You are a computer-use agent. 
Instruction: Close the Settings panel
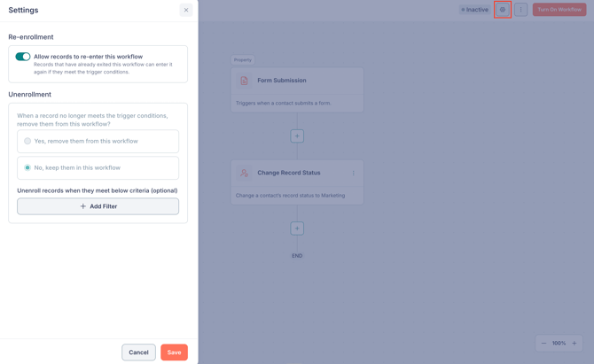coord(186,10)
